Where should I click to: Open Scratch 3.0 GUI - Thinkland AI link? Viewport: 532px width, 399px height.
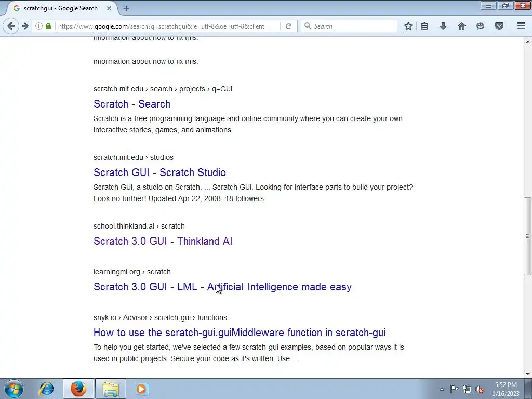163,241
